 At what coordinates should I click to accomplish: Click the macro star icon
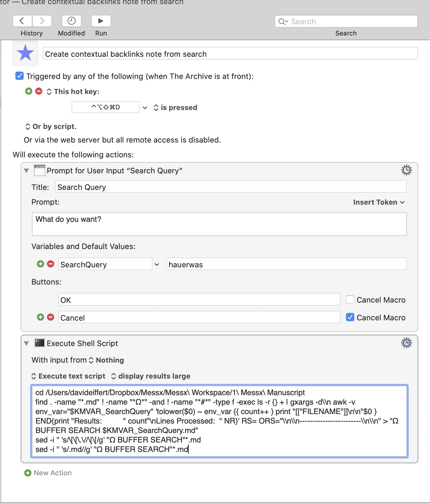[x=25, y=53]
